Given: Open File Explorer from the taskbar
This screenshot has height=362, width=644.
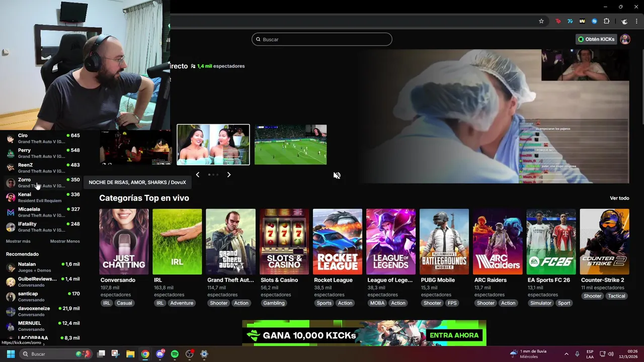Looking at the screenshot, I should point(130,354).
